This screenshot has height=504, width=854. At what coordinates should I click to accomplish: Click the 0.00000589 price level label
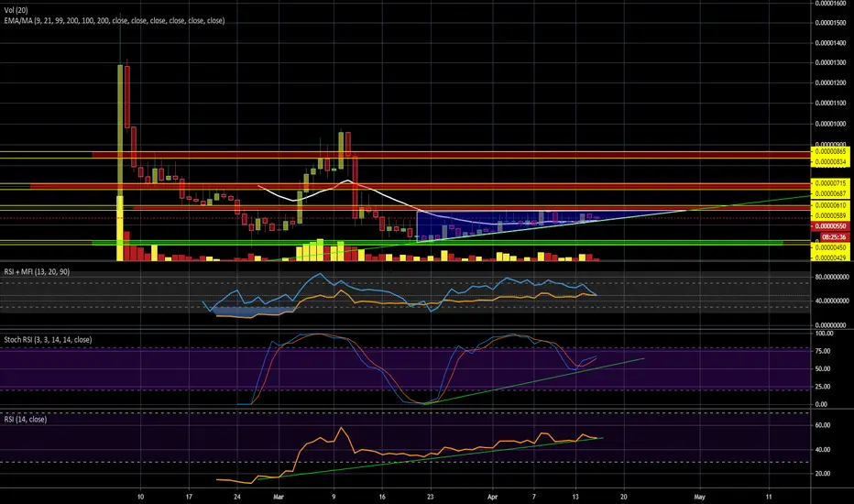(x=830, y=215)
